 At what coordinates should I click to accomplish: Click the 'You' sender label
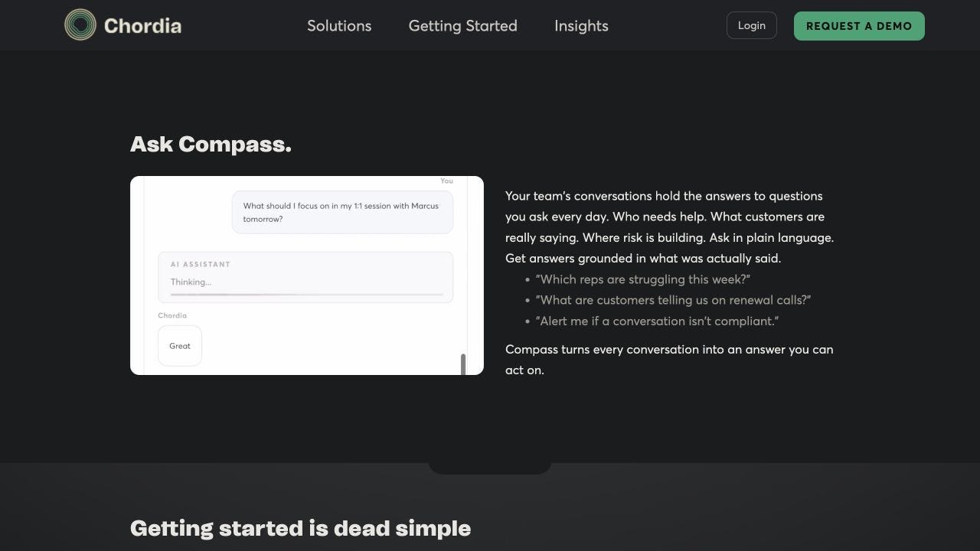[x=447, y=181]
